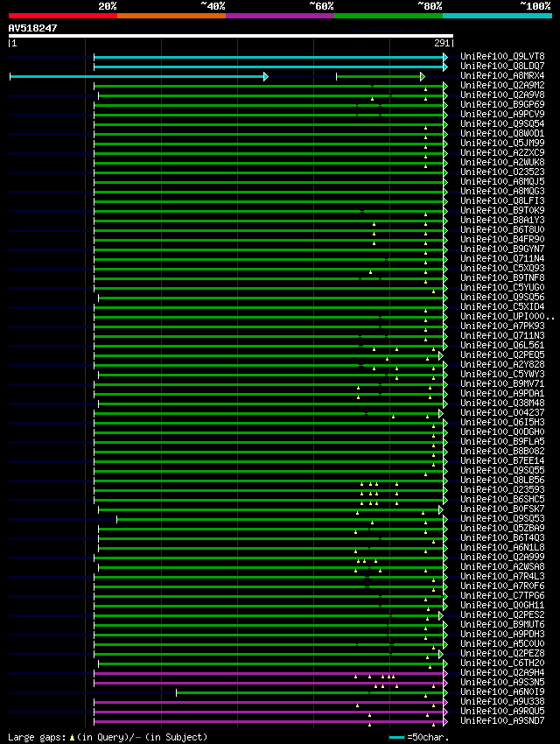Open hit UniRef100_Q8LDQ7
This screenshot has width=560, height=744.
502,66
